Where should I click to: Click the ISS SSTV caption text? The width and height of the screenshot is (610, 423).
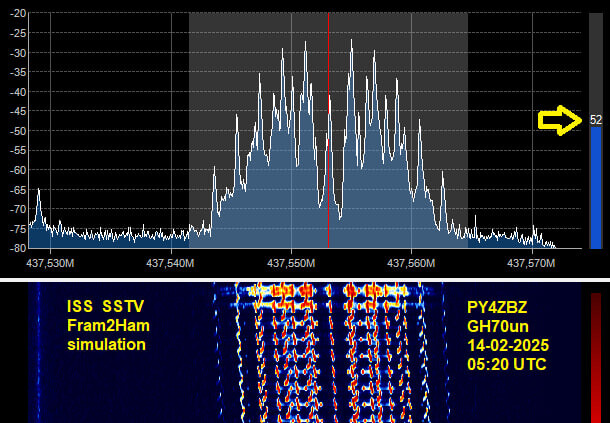[105, 306]
